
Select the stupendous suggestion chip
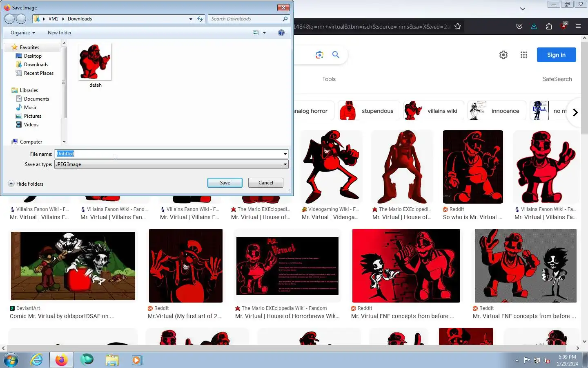tap(369, 111)
